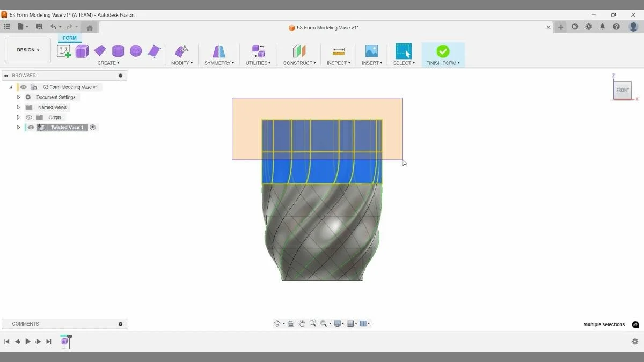Screen dimensions: 644x362
Task: Click the Symmetry mirror icon
Action: [219, 51]
